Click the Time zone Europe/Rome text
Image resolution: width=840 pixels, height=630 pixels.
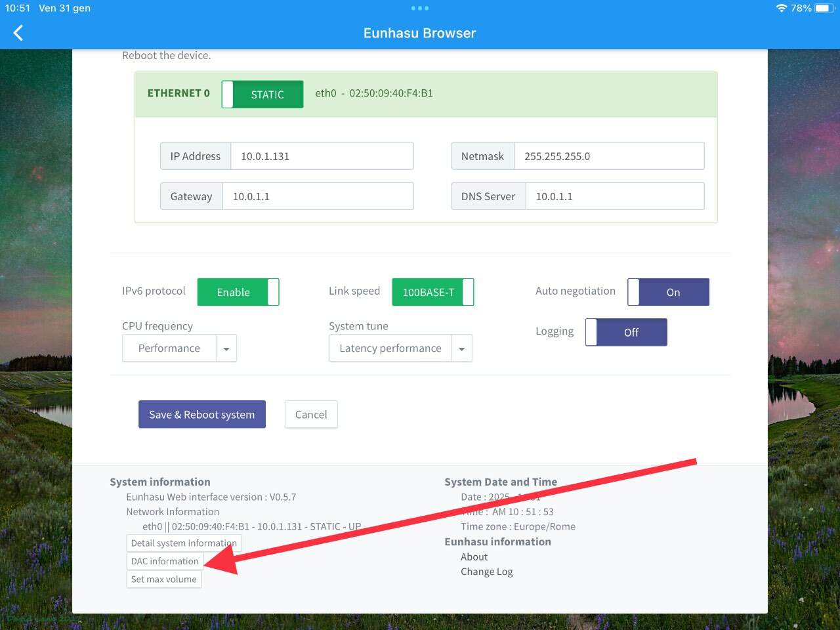tap(518, 526)
